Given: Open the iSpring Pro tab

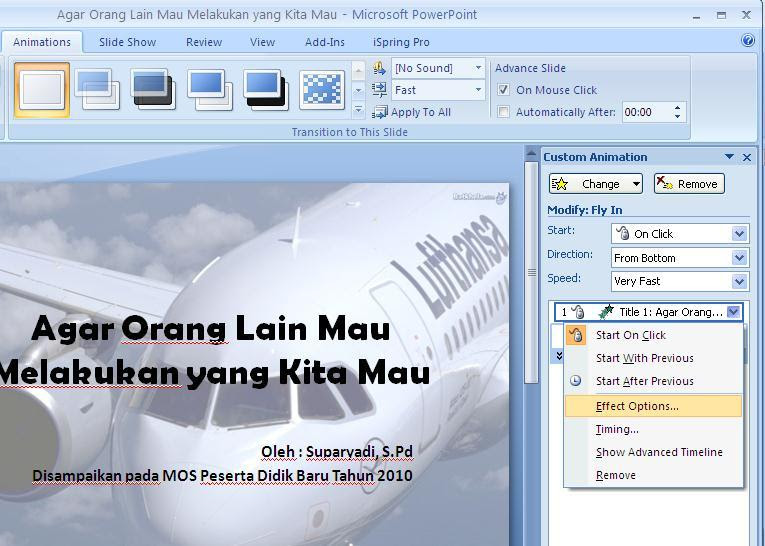Looking at the screenshot, I should (401, 42).
